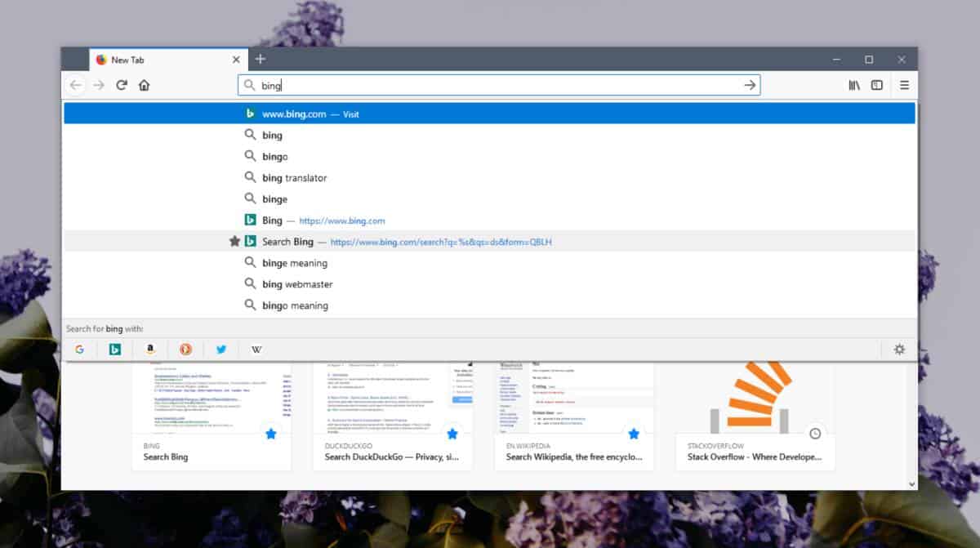The width and height of the screenshot is (980, 548).
Task: Click the Go arrow in address bar
Action: 750,85
